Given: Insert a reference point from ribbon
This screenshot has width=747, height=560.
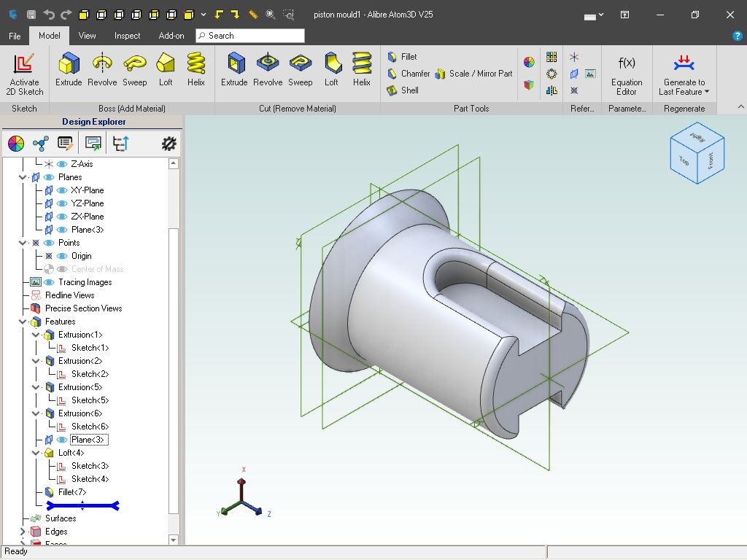Looking at the screenshot, I should [x=574, y=90].
